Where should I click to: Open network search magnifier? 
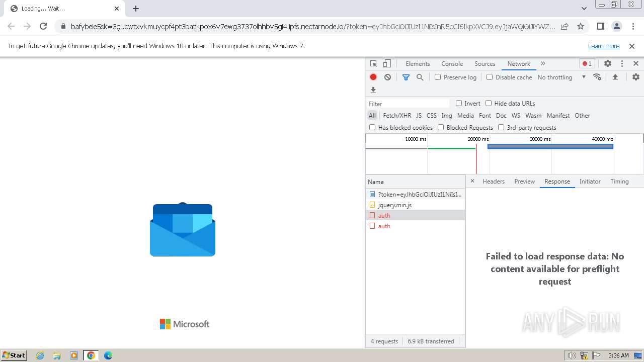(x=420, y=77)
